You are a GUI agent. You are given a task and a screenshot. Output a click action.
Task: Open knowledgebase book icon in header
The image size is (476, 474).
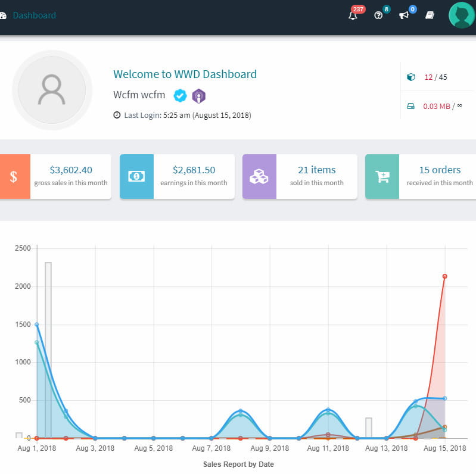pyautogui.click(x=430, y=15)
